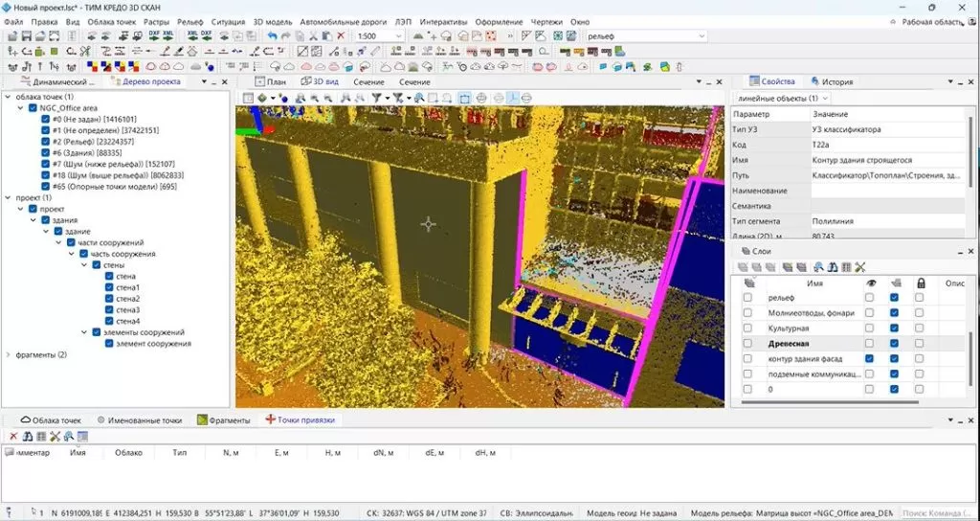Viewport: 980px width, 521px height.
Task: Click the Поиск: Команда search field
Action: click(x=936, y=513)
